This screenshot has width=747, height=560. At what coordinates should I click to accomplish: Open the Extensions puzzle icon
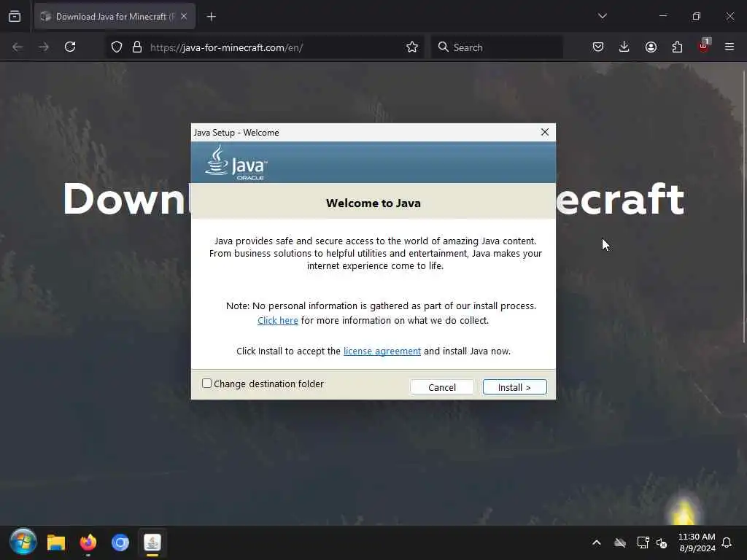pyautogui.click(x=677, y=47)
